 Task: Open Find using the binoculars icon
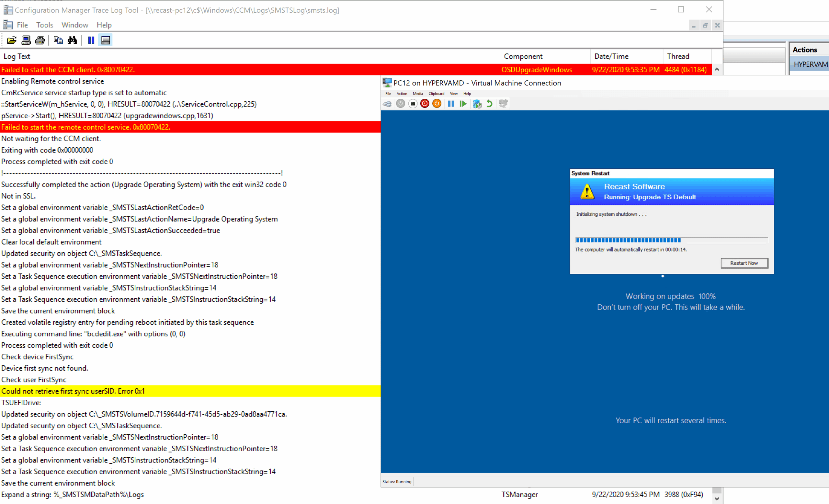(72, 40)
